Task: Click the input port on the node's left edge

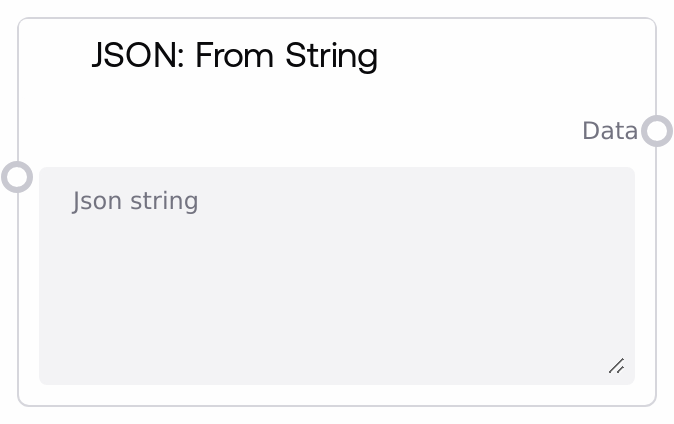Action: click(17, 177)
